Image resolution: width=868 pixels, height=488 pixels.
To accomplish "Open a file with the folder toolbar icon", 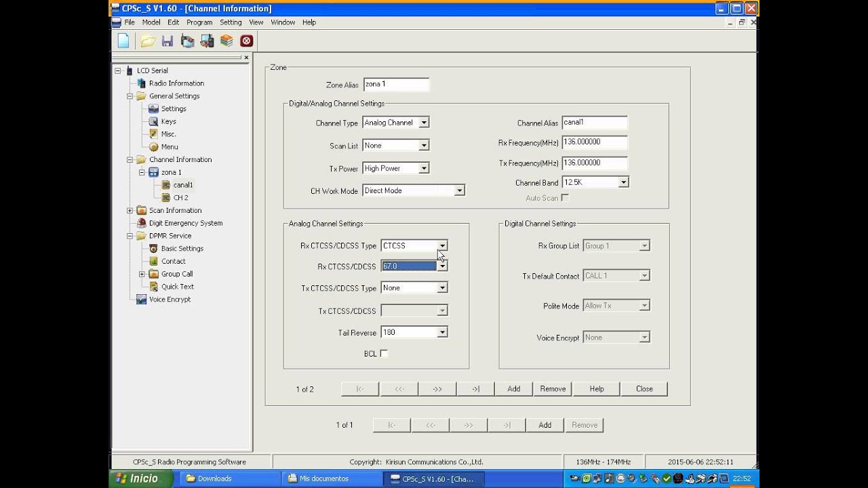I will point(147,41).
